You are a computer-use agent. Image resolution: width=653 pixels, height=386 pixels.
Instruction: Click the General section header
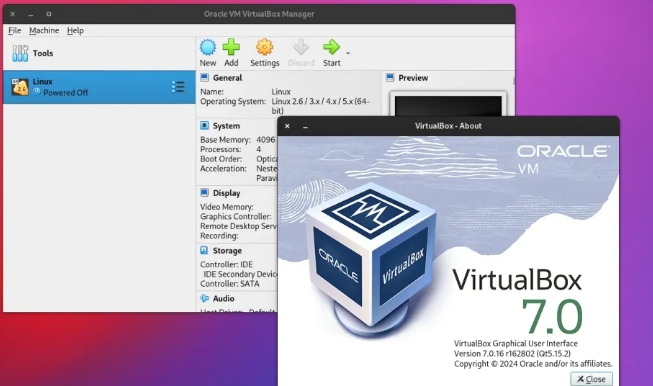pos(227,78)
